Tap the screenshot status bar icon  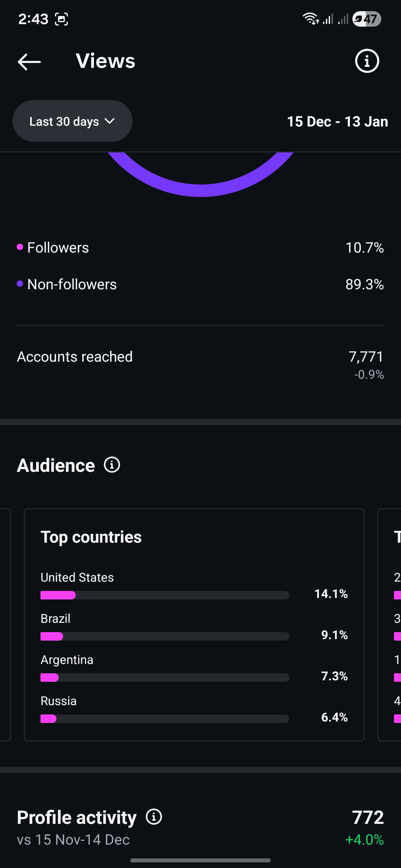pos(62,19)
